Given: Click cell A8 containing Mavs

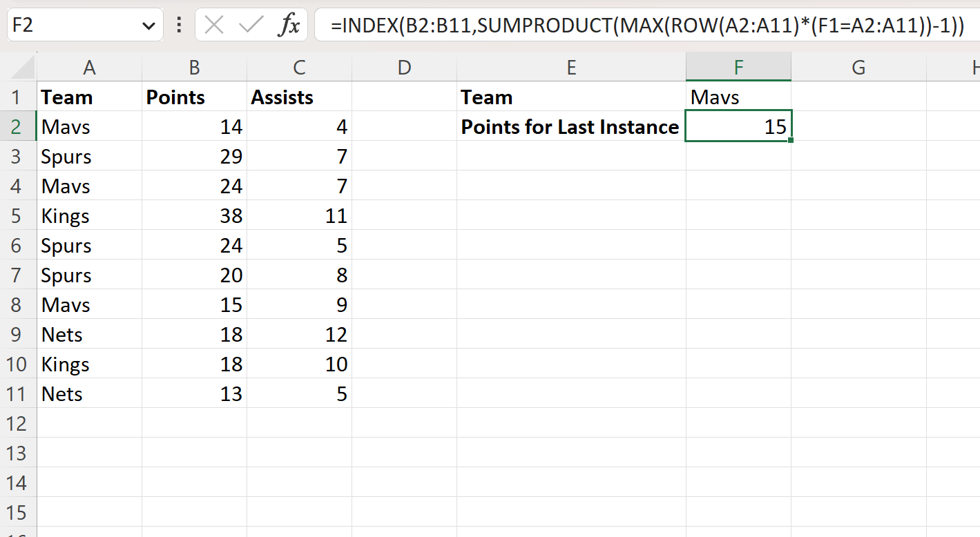Looking at the screenshot, I should pyautogui.click(x=89, y=304).
